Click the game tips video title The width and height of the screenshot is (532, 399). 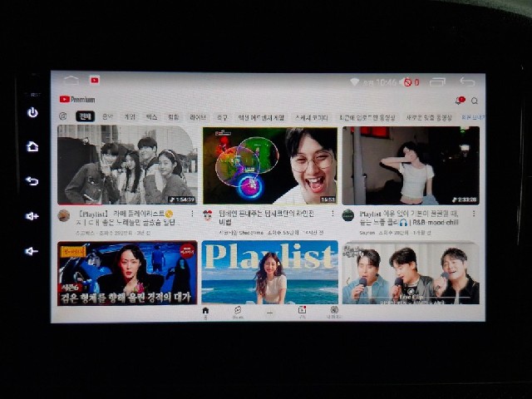(267, 218)
